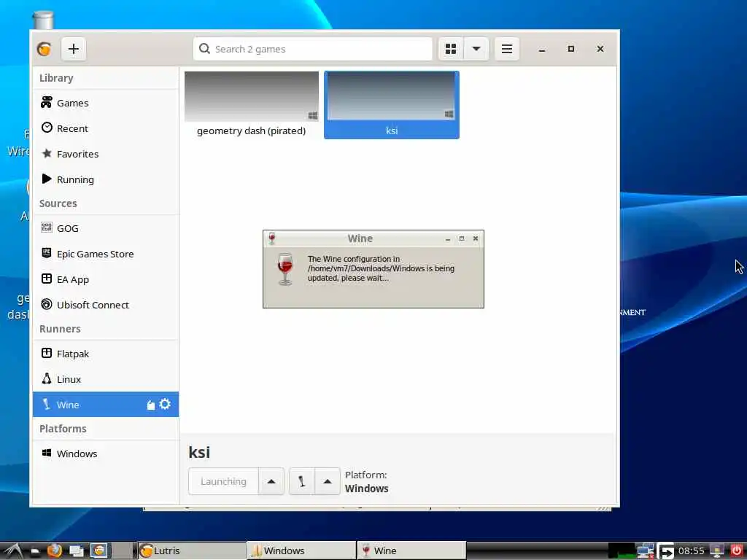747x560 pixels.
Task: Click the Wine runner row label
Action: 68,405
